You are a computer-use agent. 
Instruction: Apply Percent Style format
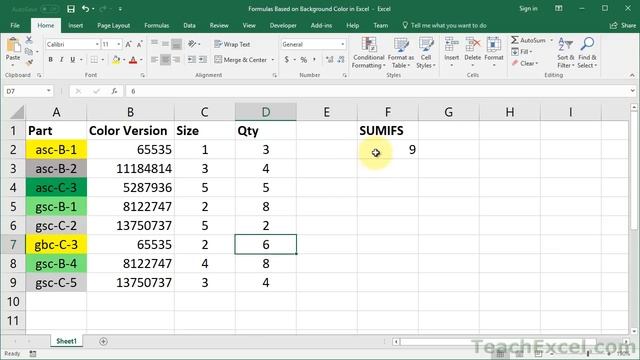click(304, 60)
